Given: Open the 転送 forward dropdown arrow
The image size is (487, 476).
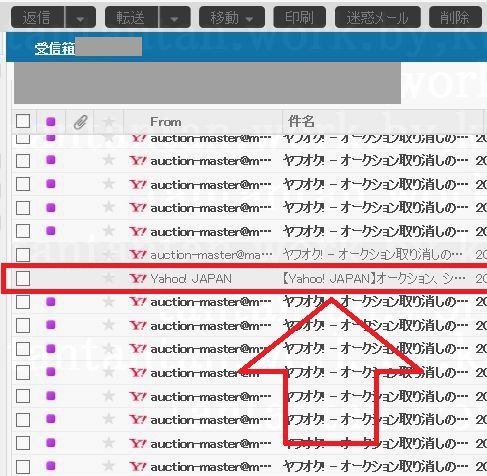Looking at the screenshot, I should pos(174,17).
